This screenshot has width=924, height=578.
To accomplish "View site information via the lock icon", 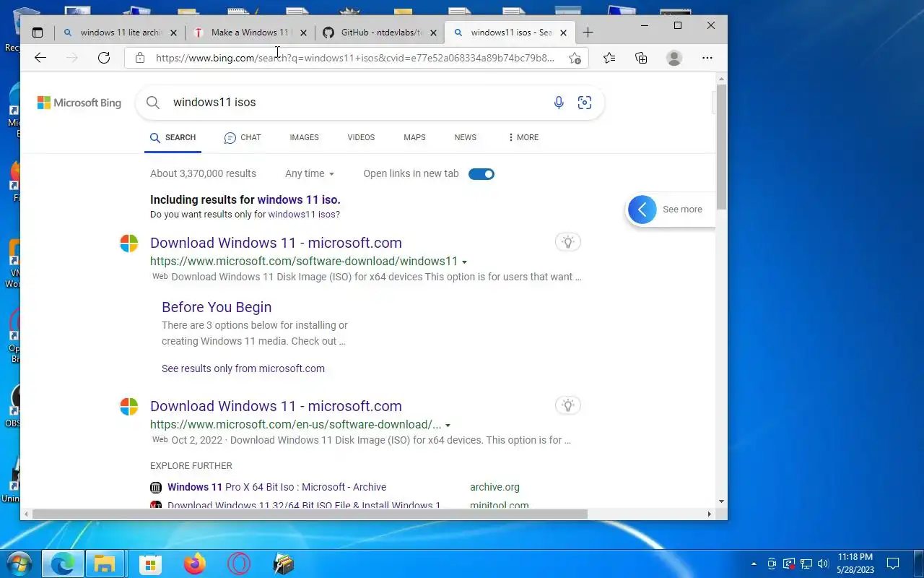I will click(140, 58).
